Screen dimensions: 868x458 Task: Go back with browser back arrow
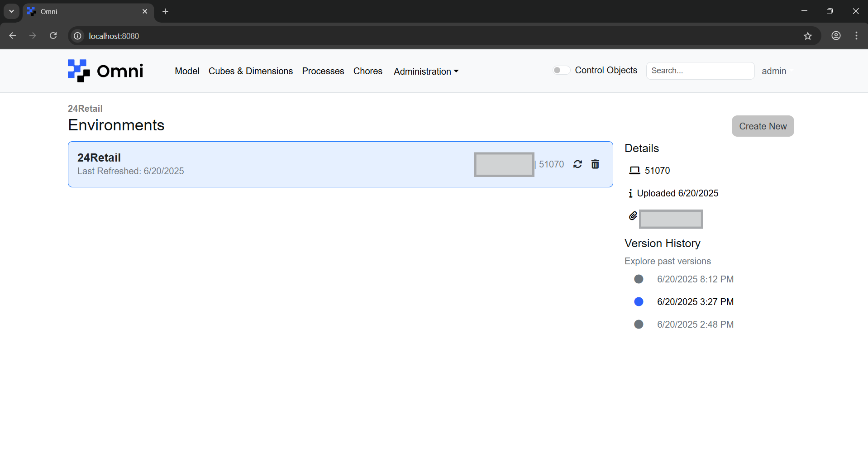tap(13, 36)
